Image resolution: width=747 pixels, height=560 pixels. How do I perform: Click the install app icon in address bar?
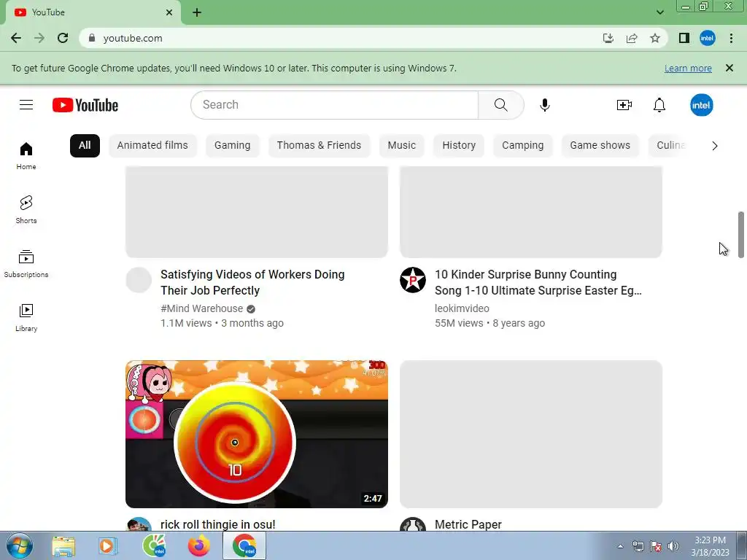[x=608, y=38]
